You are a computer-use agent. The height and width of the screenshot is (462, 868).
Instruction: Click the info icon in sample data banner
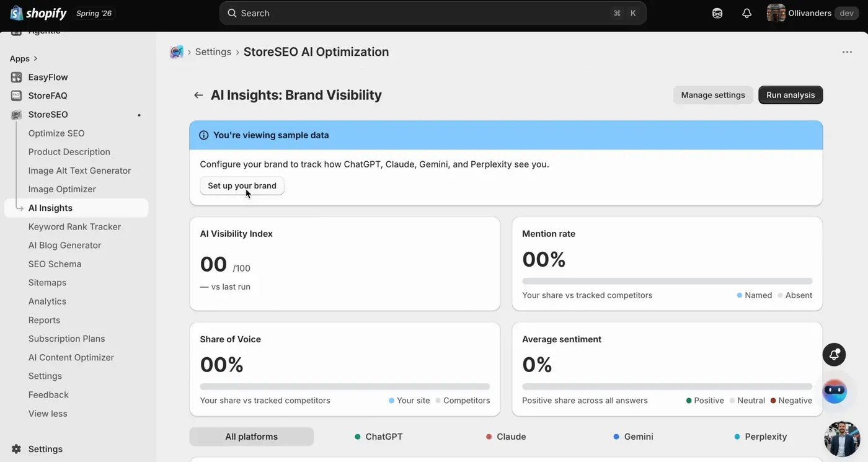203,135
